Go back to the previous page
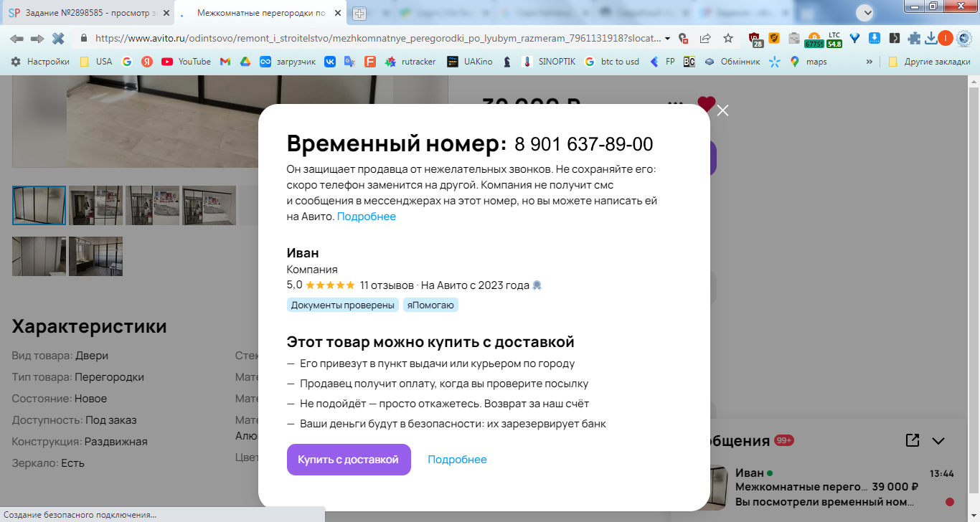 [17, 38]
